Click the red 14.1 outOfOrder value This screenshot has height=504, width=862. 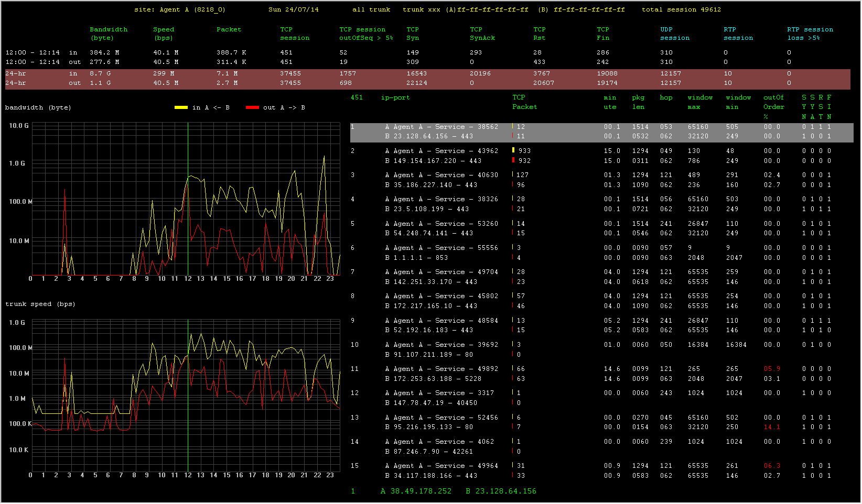771,427
